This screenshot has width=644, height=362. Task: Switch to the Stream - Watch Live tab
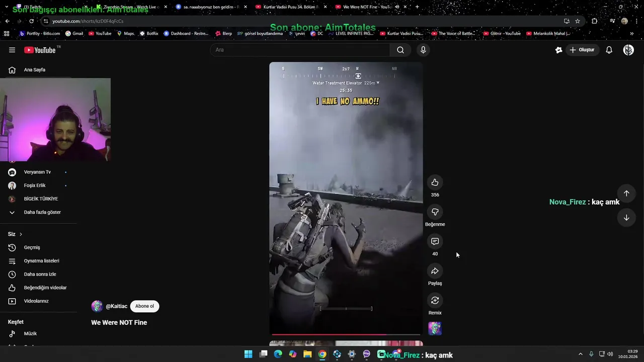[130, 7]
